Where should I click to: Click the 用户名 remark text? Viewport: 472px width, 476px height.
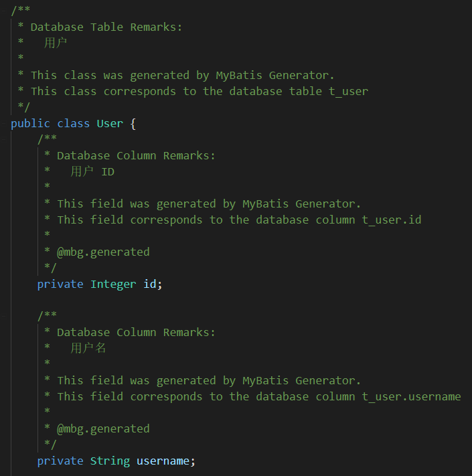point(88,348)
